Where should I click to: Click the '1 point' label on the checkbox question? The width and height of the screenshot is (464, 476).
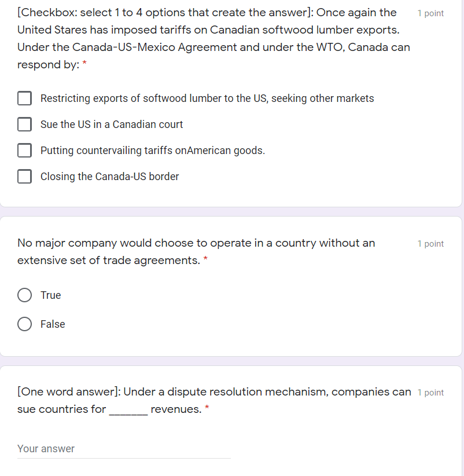point(430,13)
